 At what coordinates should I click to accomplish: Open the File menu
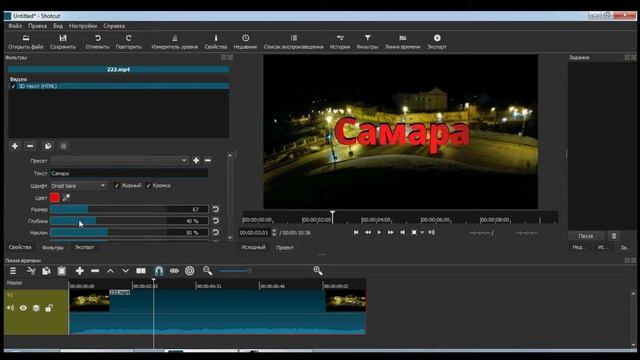(x=15, y=26)
